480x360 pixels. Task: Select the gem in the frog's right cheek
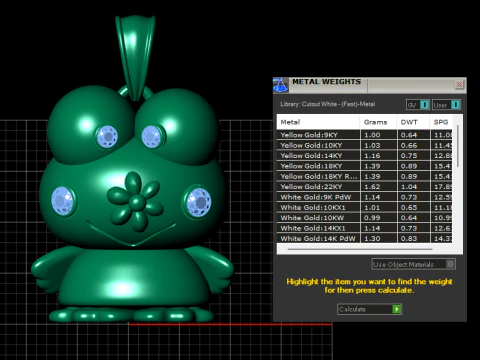[199, 202]
